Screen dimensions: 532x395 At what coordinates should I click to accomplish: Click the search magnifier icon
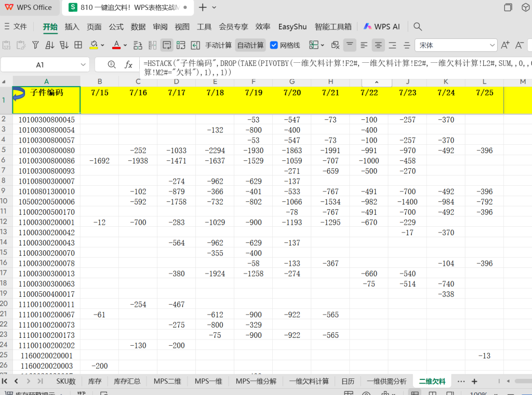coord(418,26)
